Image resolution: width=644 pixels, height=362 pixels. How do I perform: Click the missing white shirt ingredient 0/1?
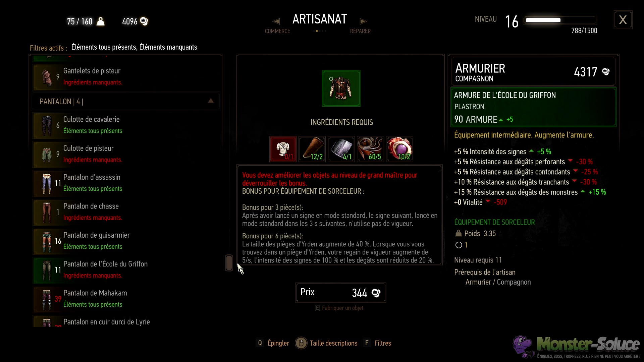pos(283,149)
